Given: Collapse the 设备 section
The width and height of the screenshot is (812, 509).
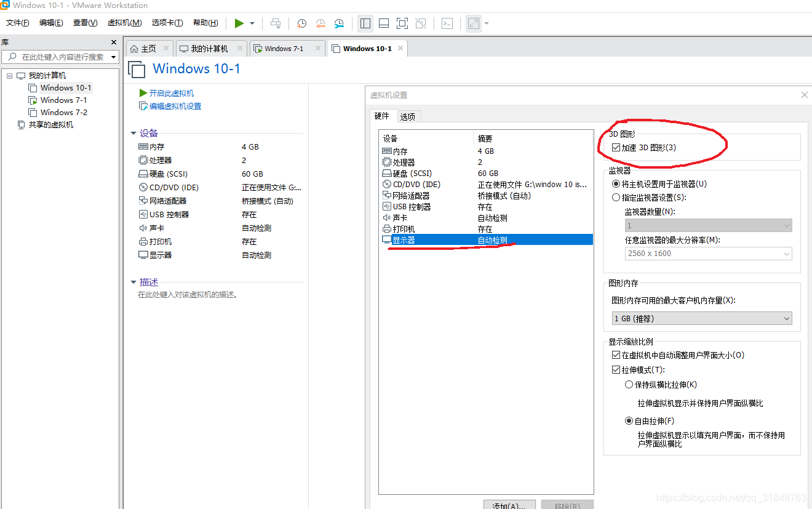Looking at the screenshot, I should 133,133.
